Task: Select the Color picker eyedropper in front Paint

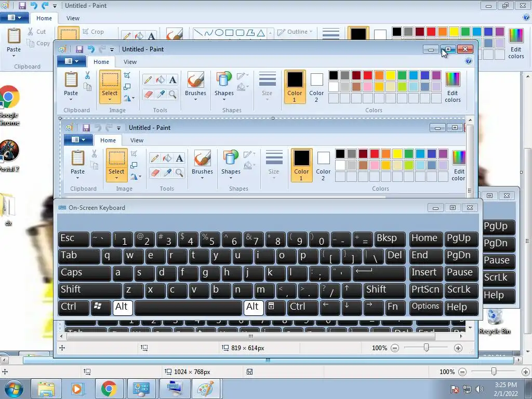Action: tap(160, 95)
